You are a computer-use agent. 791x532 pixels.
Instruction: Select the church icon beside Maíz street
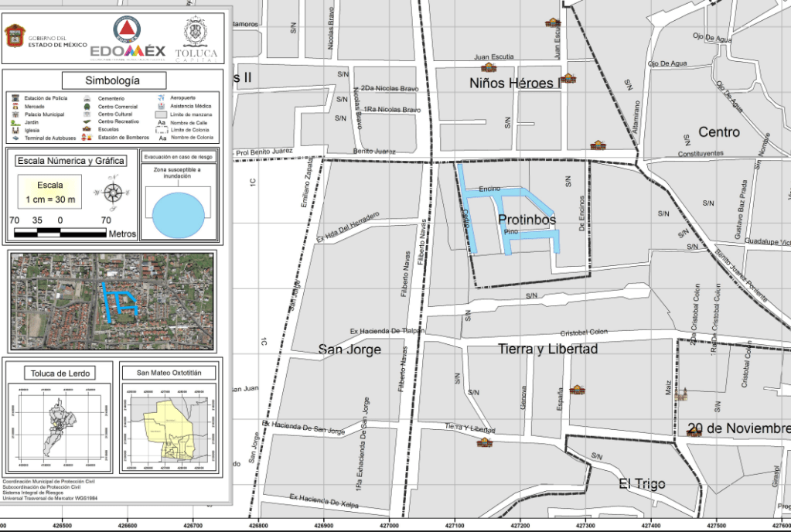(680, 395)
